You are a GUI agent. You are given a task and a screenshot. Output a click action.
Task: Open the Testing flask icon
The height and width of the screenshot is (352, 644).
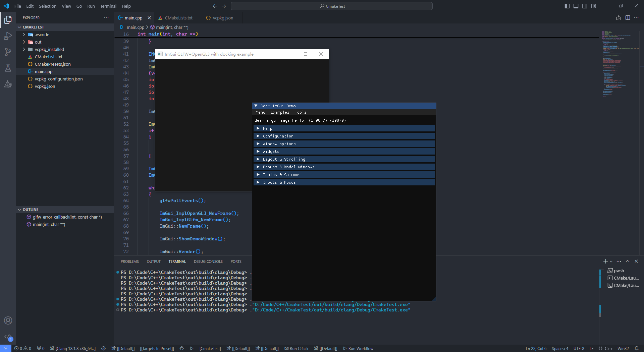tap(8, 68)
